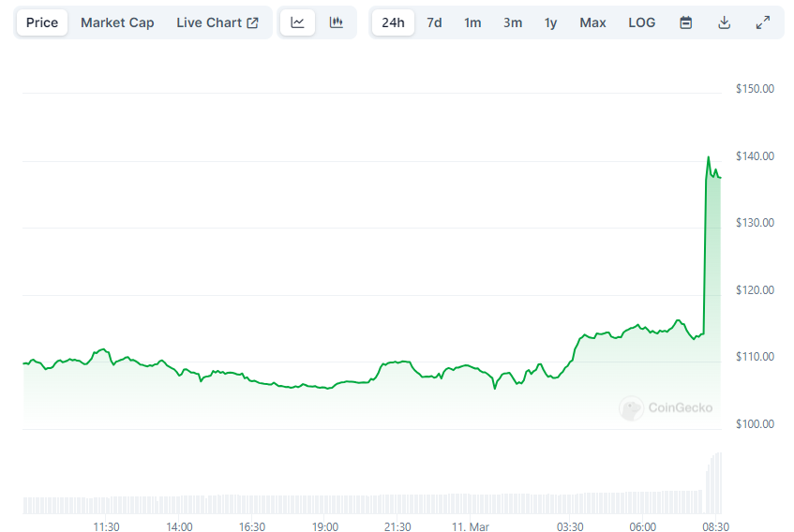Choose the 1m time range
The image size is (794, 532).
pos(472,22)
